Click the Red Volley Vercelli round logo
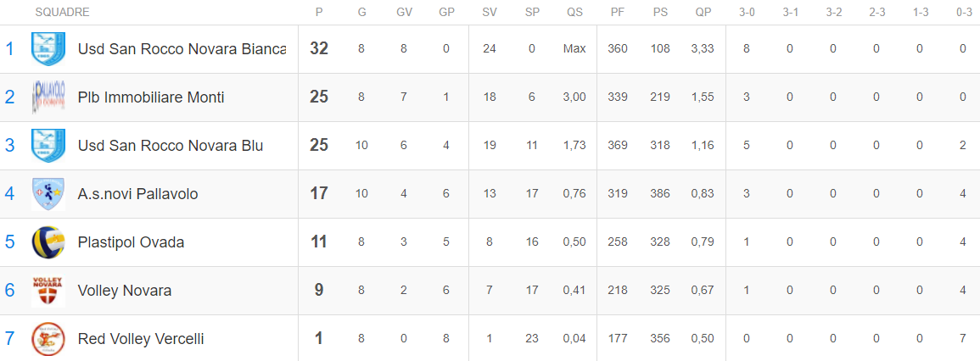Screen dimensions: 980x361 (48, 339)
